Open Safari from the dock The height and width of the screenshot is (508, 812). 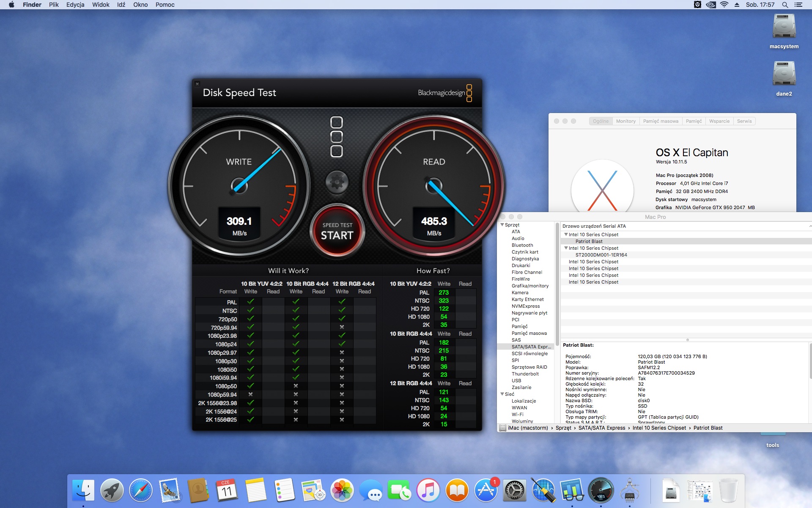pyautogui.click(x=140, y=490)
